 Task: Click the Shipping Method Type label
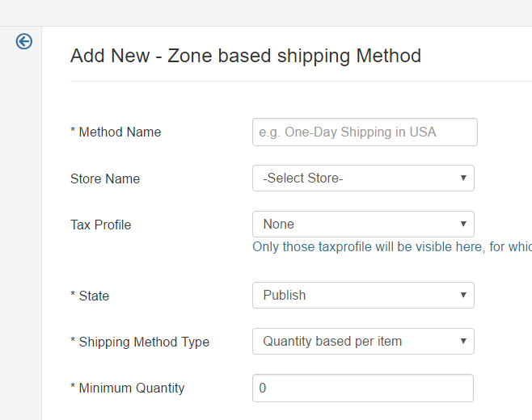point(140,342)
